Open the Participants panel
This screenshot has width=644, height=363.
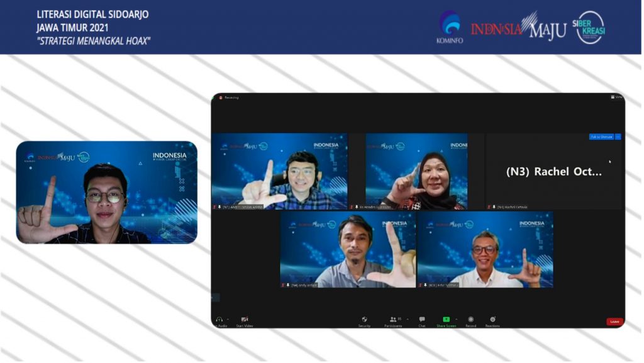393,320
